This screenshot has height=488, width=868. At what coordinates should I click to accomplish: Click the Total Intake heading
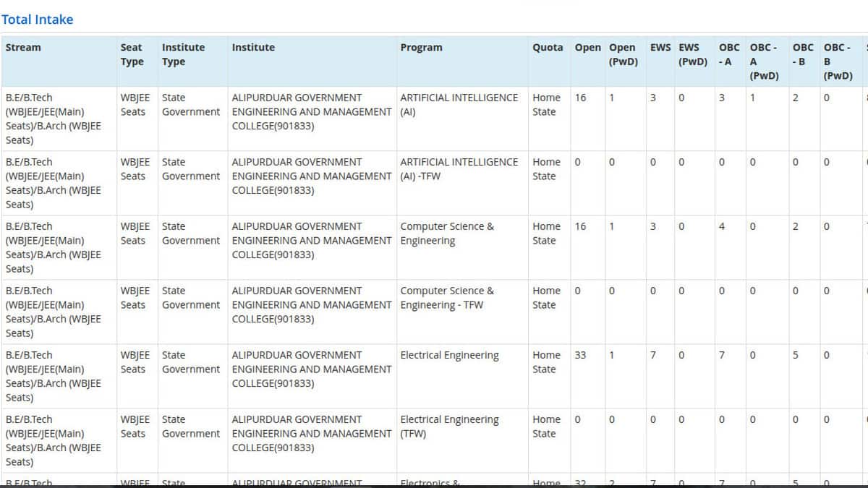pos(38,20)
